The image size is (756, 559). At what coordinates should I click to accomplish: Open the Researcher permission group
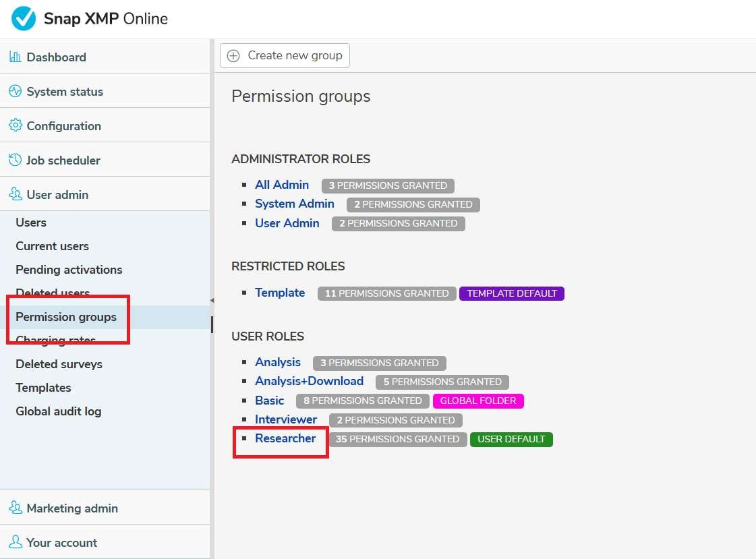285,438
